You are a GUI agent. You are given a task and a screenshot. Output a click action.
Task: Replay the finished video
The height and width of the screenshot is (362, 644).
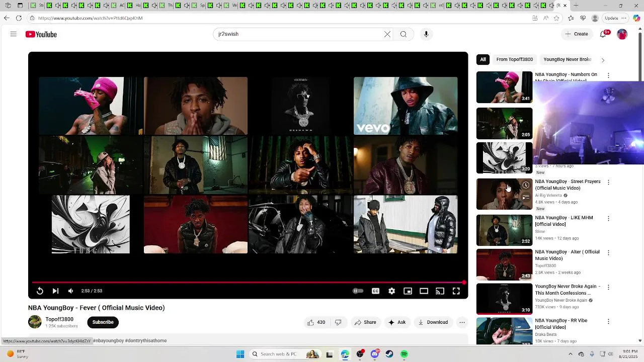40,291
